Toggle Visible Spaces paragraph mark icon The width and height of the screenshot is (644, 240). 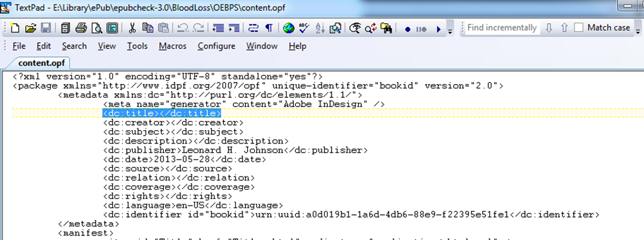(x=269, y=28)
